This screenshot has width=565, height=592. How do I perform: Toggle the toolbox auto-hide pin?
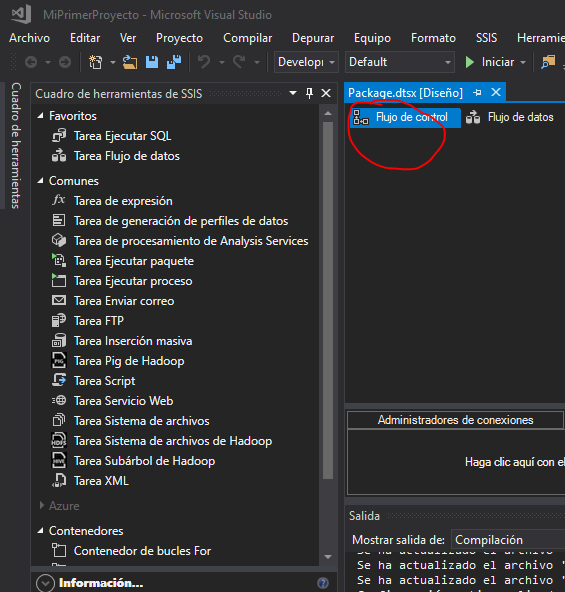point(309,93)
